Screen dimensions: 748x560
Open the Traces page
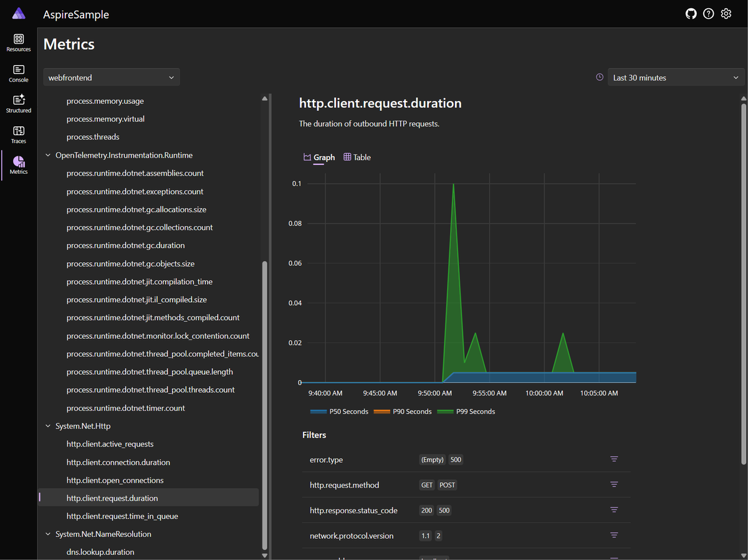coord(19,135)
